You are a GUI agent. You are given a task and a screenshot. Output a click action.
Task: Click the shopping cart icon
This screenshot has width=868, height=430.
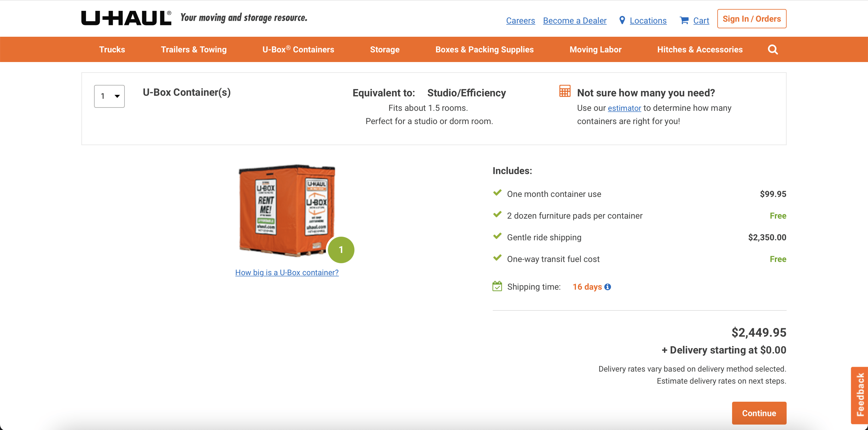[x=684, y=20]
